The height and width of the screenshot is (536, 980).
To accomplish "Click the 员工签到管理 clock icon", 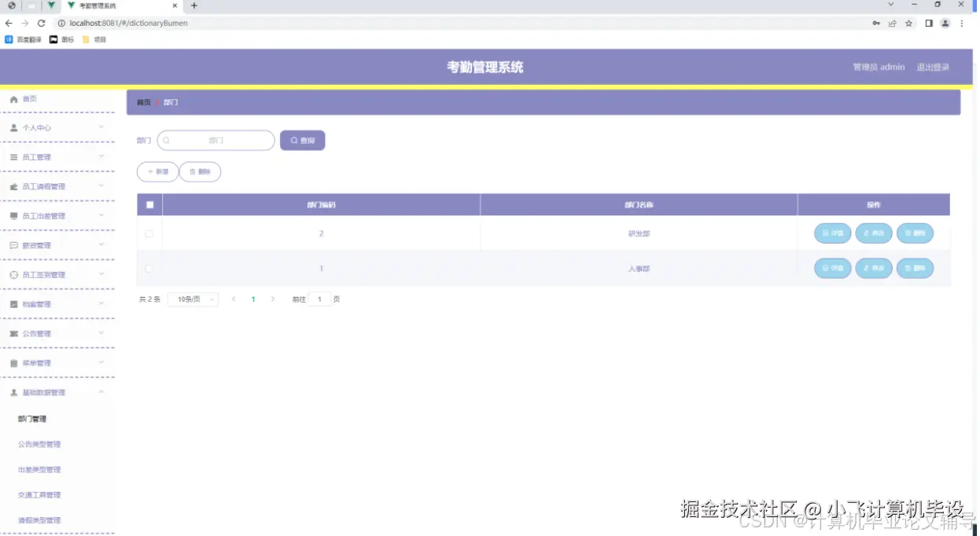I will point(13,274).
